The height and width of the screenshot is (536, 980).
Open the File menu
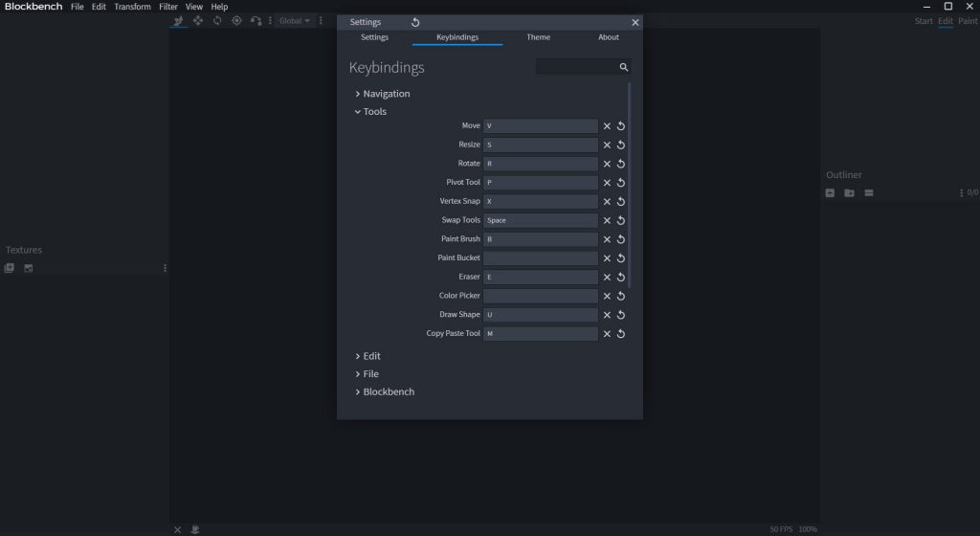[x=77, y=7]
